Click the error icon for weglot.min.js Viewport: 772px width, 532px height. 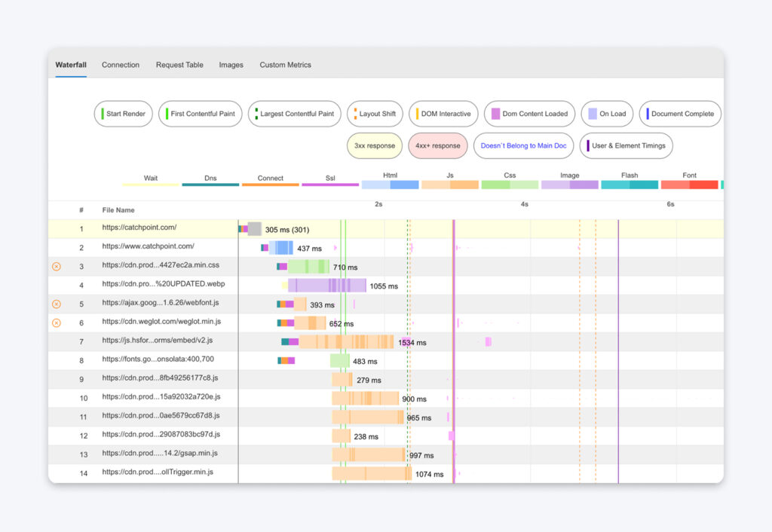pyautogui.click(x=57, y=323)
